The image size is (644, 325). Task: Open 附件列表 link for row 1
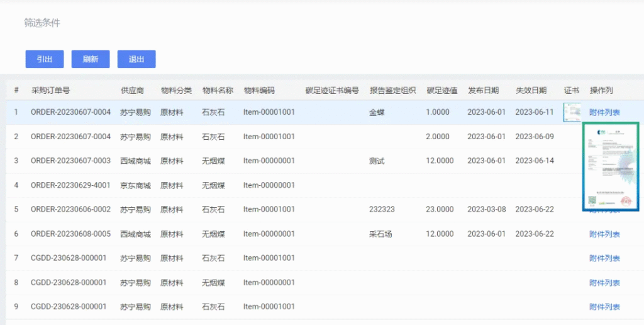coord(604,113)
